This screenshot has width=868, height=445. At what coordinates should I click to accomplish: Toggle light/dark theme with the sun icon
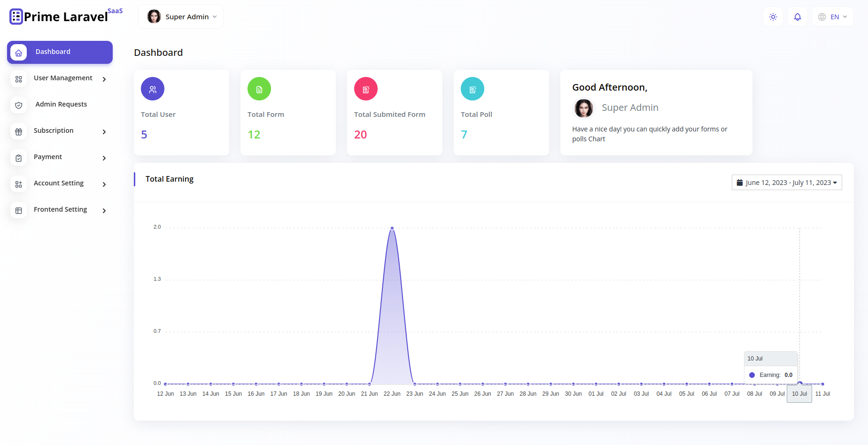tap(773, 16)
